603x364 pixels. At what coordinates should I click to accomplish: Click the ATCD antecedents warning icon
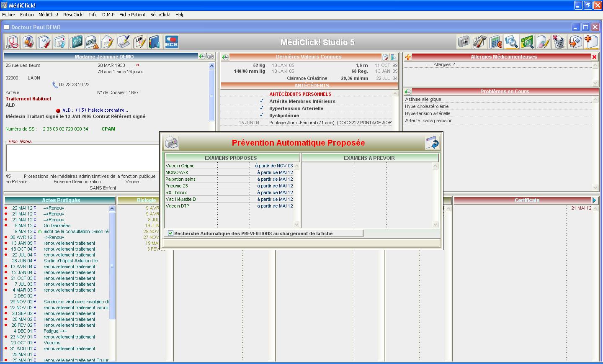pyautogui.click(x=92, y=42)
